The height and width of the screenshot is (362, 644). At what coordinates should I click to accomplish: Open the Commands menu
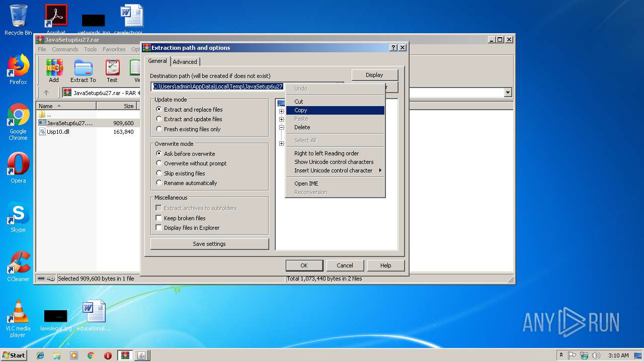point(65,49)
